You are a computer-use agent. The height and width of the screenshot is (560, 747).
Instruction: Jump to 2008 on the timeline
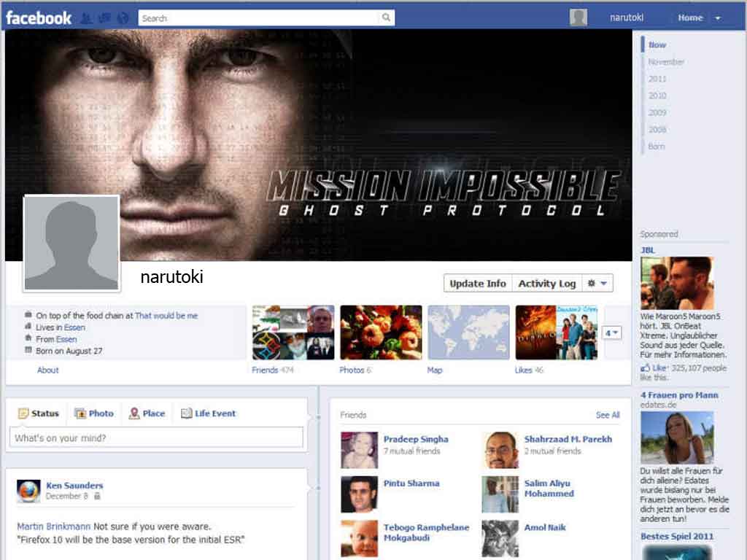click(x=657, y=130)
